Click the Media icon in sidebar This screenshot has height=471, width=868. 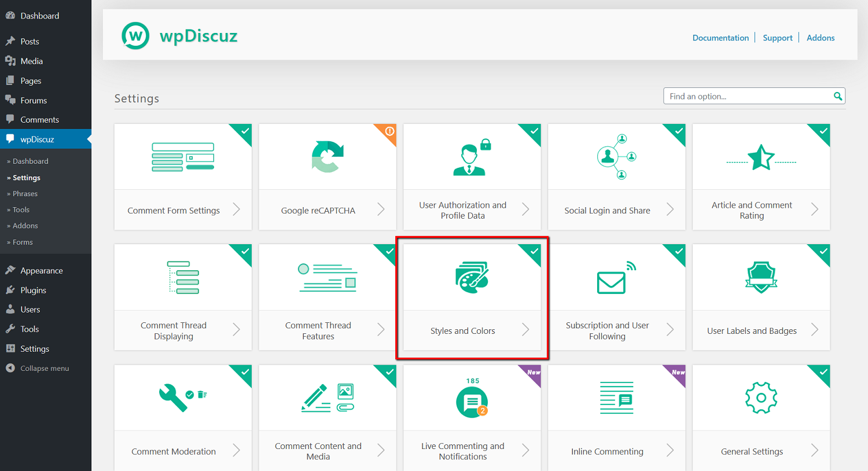(10, 61)
